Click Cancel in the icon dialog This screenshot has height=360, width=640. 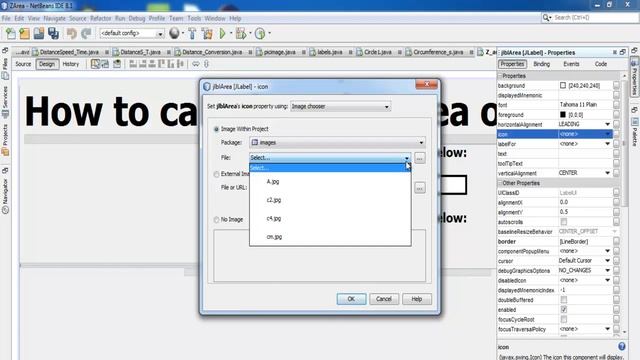[x=384, y=299]
